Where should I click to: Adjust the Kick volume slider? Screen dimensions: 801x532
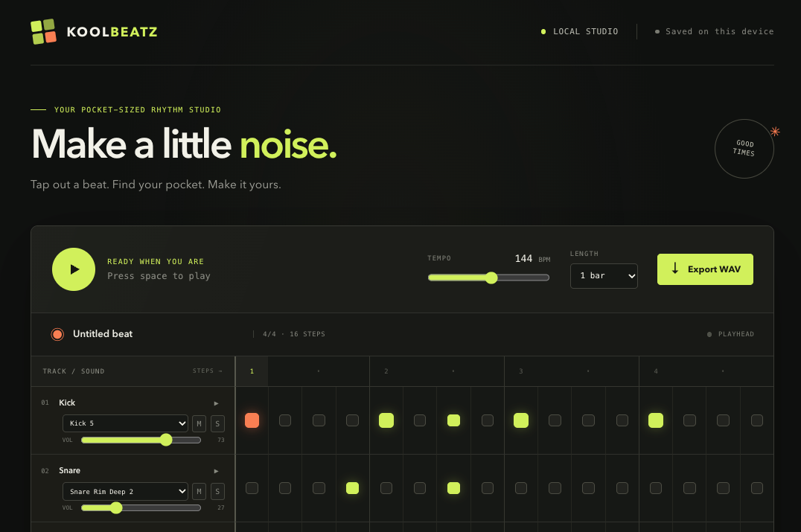click(x=141, y=440)
